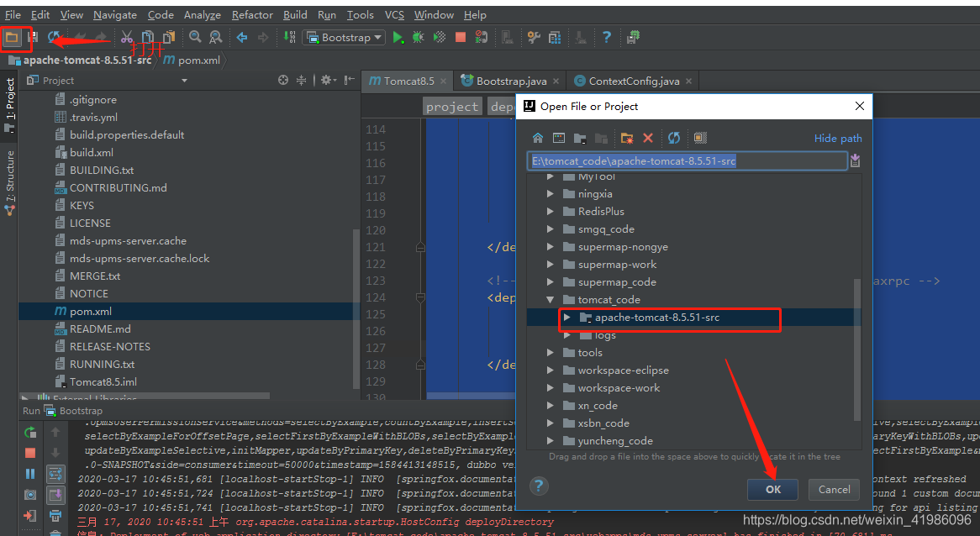Open the Project view mode dropdown

tap(184, 81)
